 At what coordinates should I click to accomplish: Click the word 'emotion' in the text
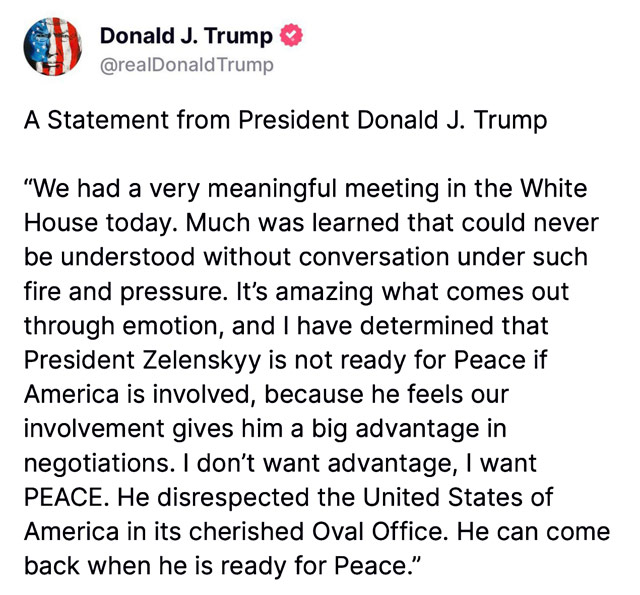click(x=170, y=326)
